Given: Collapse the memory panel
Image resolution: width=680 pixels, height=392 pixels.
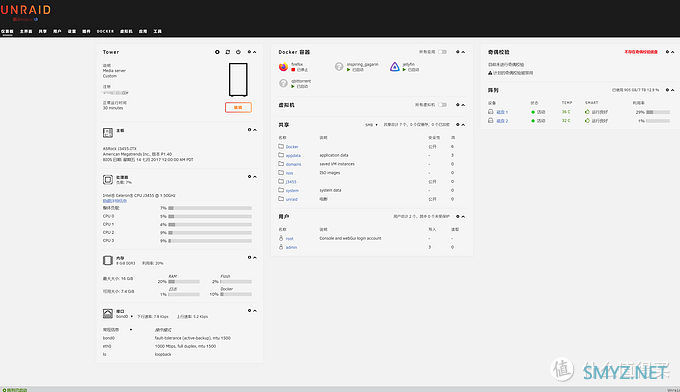Looking at the screenshot, I should point(255,258).
